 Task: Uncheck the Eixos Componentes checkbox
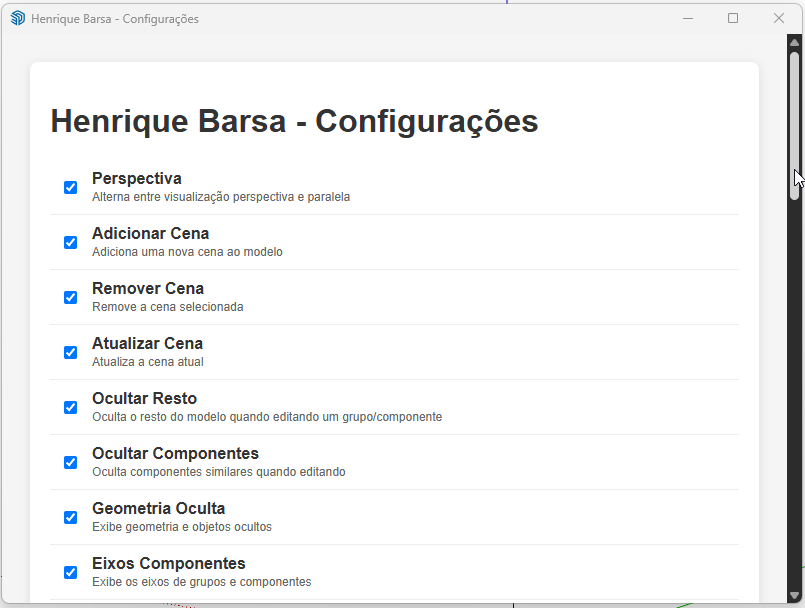point(71,572)
